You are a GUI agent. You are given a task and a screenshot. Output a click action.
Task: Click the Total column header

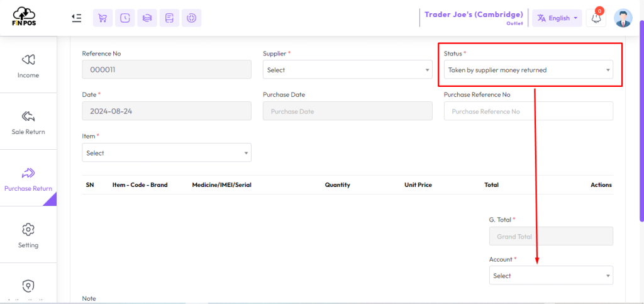[x=492, y=185]
